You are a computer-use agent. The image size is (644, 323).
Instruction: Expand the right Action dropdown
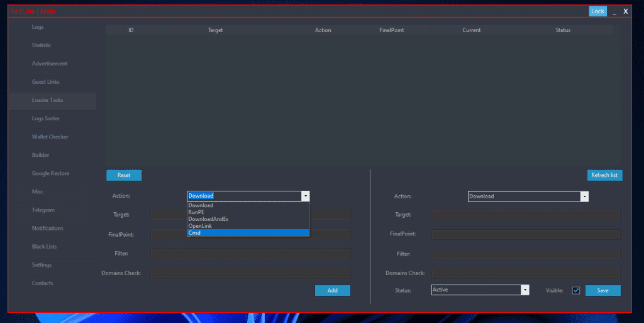coord(584,196)
